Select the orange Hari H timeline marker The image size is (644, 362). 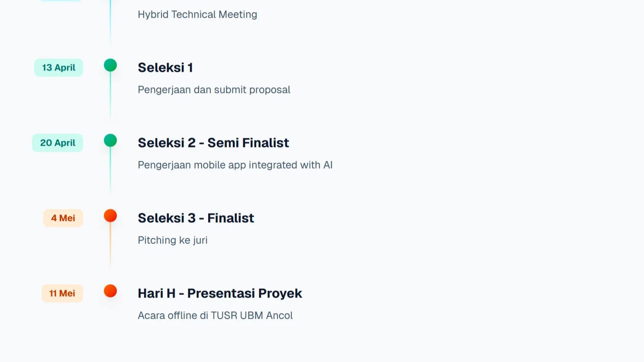pyautogui.click(x=110, y=291)
